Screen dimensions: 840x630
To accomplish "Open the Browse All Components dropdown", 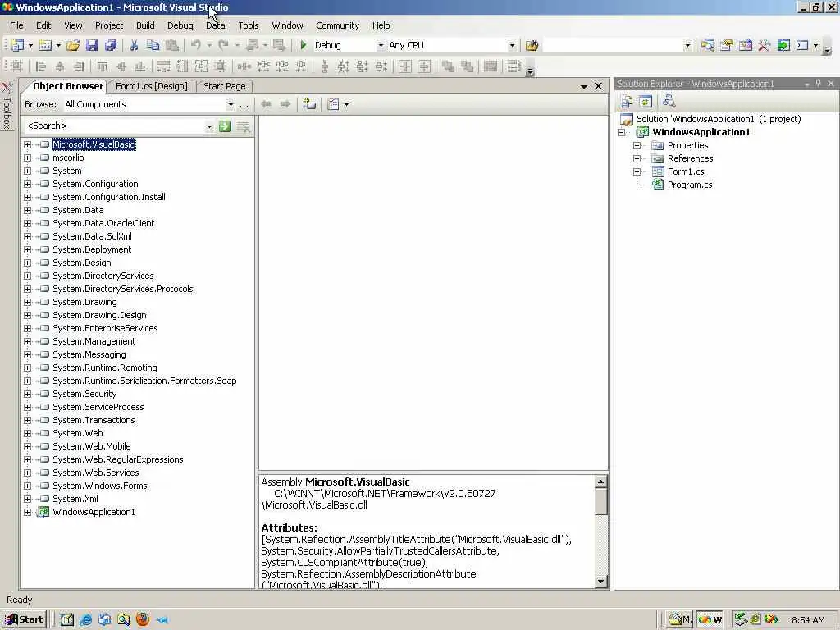I will coord(231,104).
